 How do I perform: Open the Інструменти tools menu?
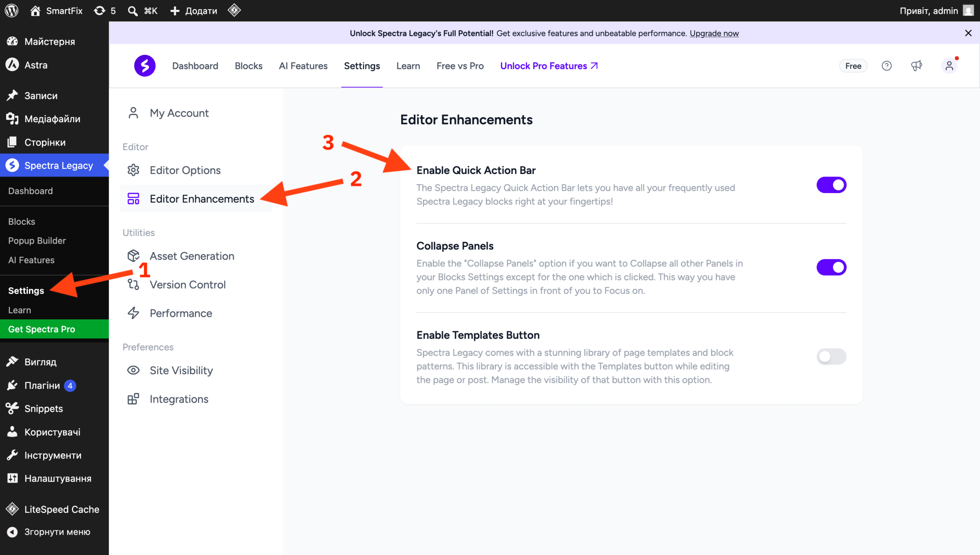54,455
